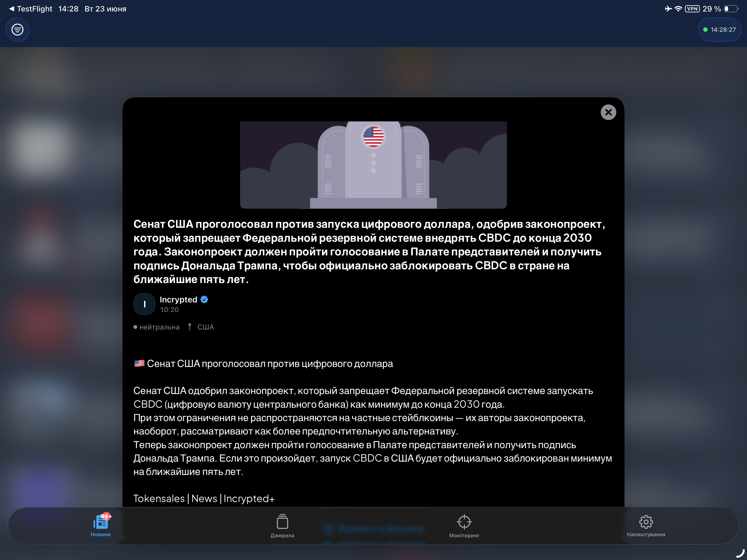Tap the Incrypted source avatar
747x560 pixels.
click(x=144, y=304)
